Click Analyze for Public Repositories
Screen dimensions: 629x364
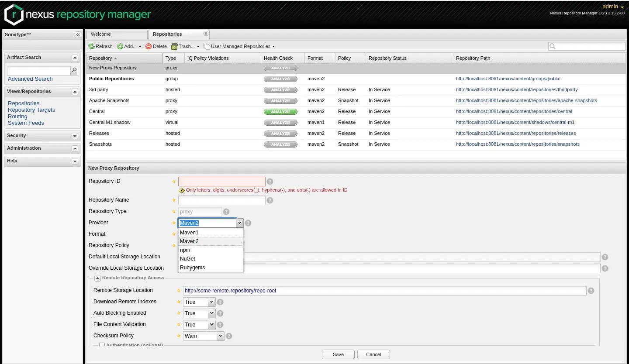point(280,79)
